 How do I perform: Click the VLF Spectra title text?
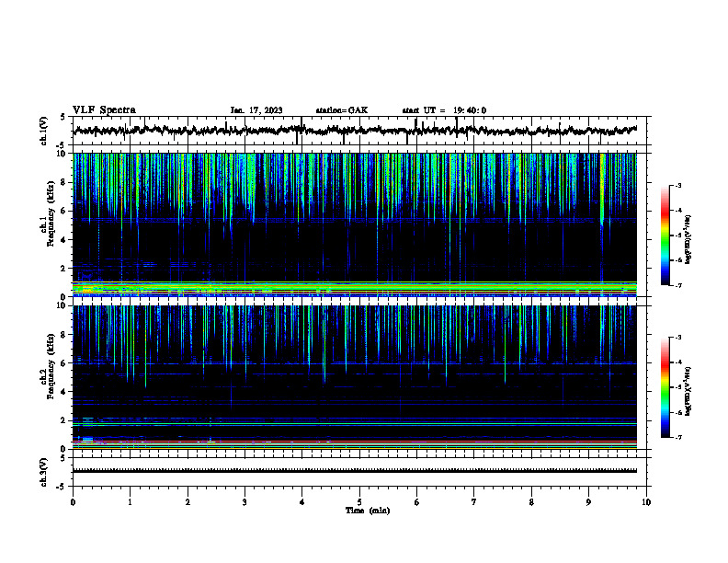point(104,110)
